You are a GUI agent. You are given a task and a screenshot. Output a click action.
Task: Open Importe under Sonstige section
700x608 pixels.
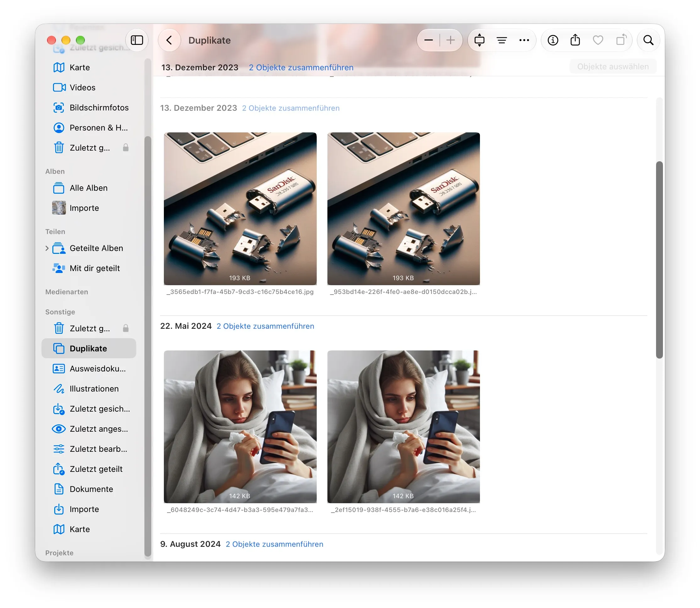click(x=89, y=509)
